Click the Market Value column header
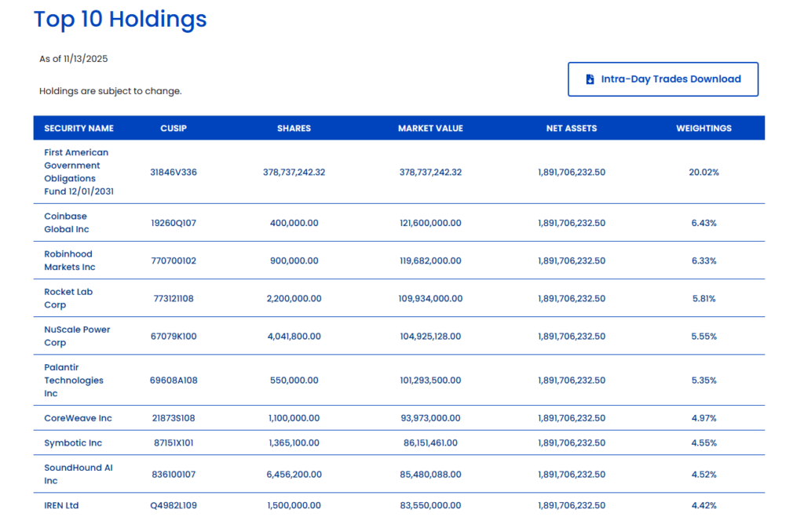Image resolution: width=804 pixels, height=532 pixels. [x=430, y=128]
